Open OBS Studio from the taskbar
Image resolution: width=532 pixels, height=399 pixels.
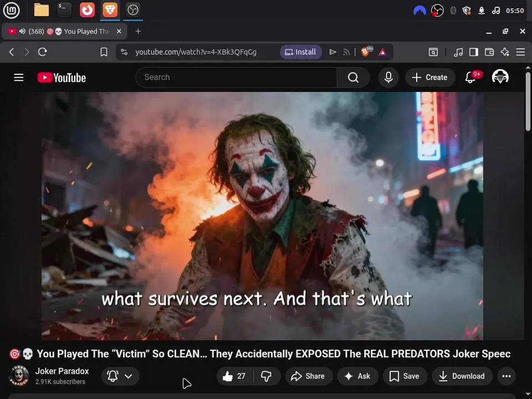[133, 10]
